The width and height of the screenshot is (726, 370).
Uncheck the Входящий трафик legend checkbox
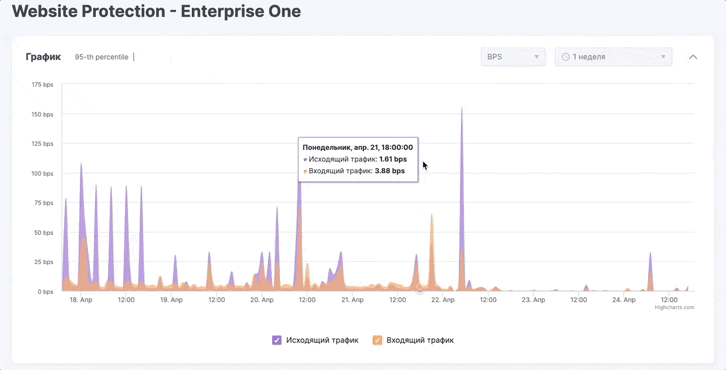[x=377, y=340]
